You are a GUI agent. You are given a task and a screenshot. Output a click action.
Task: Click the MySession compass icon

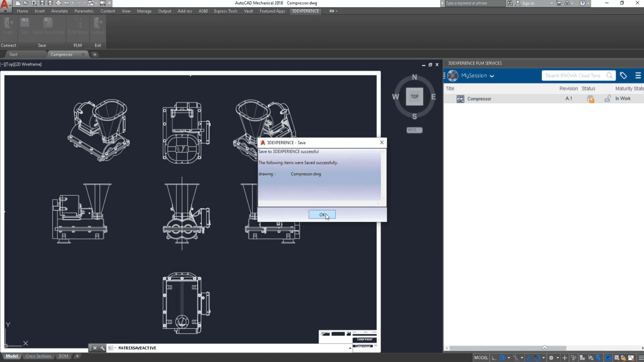[453, 76]
